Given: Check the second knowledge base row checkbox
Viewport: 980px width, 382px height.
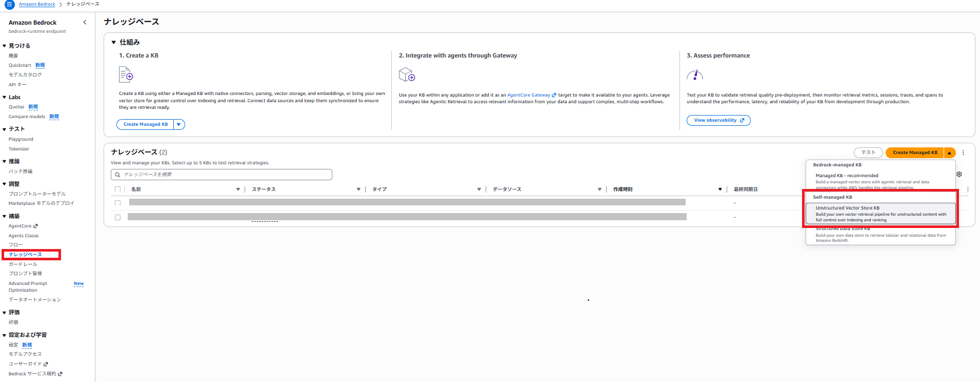Looking at the screenshot, I should (117, 217).
